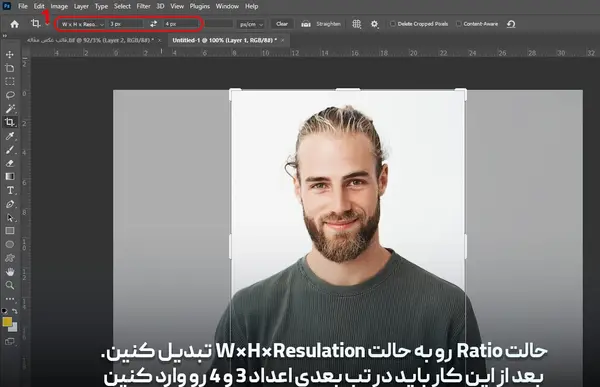Select the Path Selection tool
Screen dimensions: 600x387
pos(10,218)
